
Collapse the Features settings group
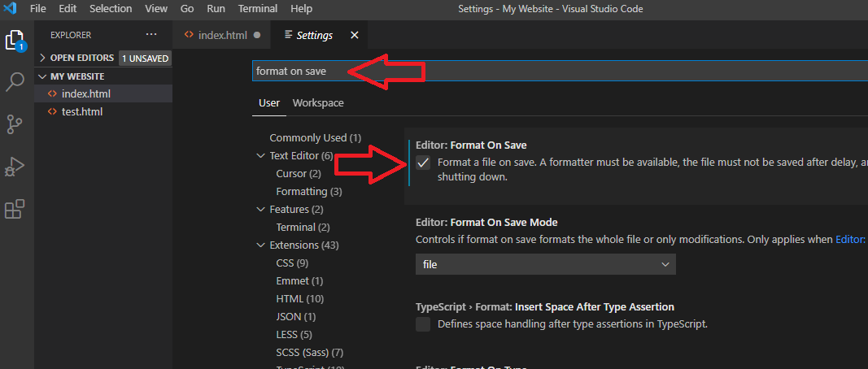pos(261,210)
